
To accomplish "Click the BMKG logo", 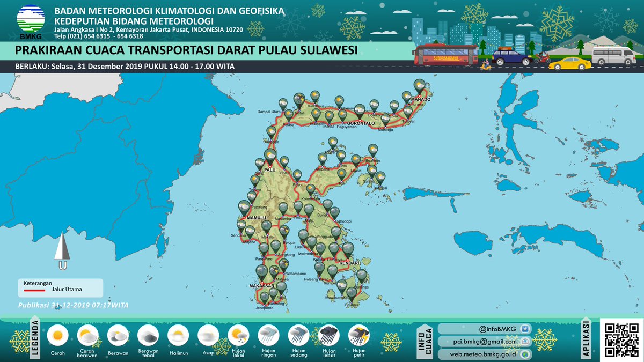I will click(x=31, y=22).
